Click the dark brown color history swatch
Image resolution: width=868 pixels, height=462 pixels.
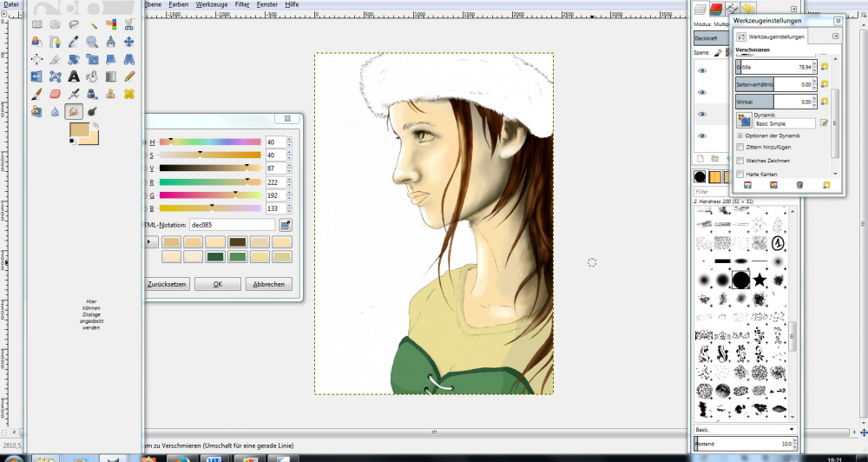pyautogui.click(x=238, y=242)
